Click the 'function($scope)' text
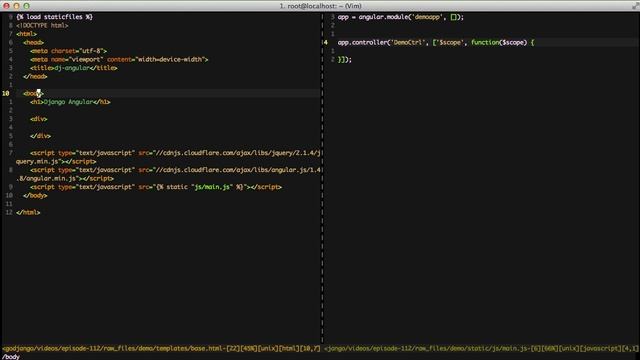 (499, 42)
